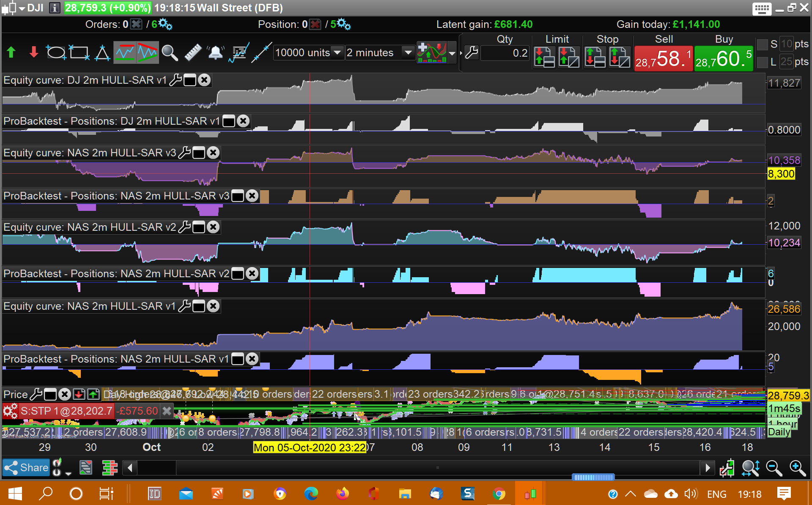The width and height of the screenshot is (812, 505).
Task: Click the Qty input field
Action: coord(505,53)
